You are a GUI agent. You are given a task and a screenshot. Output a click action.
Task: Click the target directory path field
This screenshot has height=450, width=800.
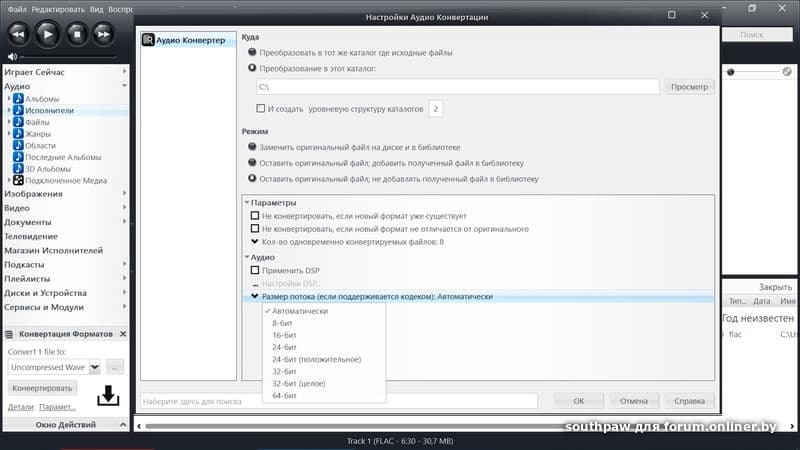pyautogui.click(x=458, y=87)
